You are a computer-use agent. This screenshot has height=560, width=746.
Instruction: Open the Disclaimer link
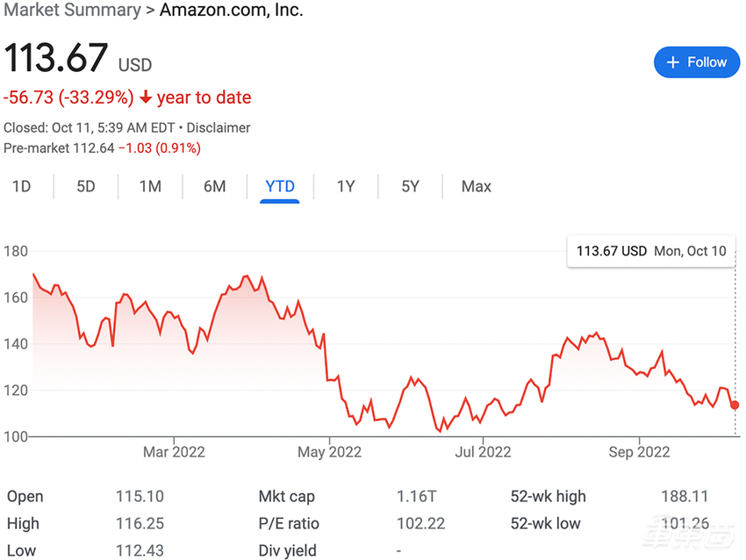pyautogui.click(x=219, y=127)
